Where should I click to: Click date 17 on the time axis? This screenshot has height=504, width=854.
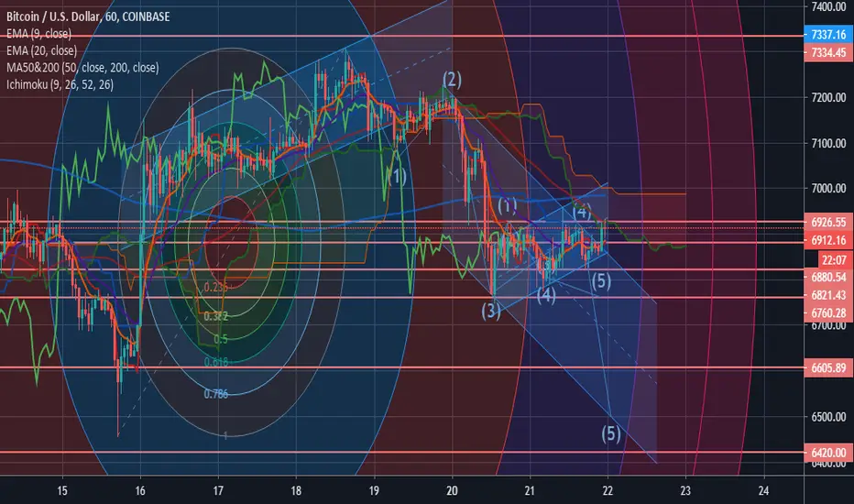tap(218, 490)
